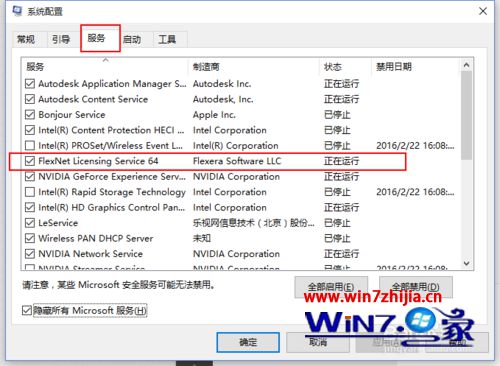The image size is (500, 366).
Task: Open the 启动 tab
Action: pos(132,40)
